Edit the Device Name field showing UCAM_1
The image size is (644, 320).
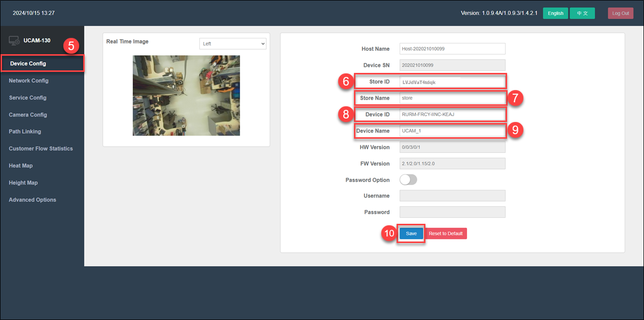[x=452, y=131]
